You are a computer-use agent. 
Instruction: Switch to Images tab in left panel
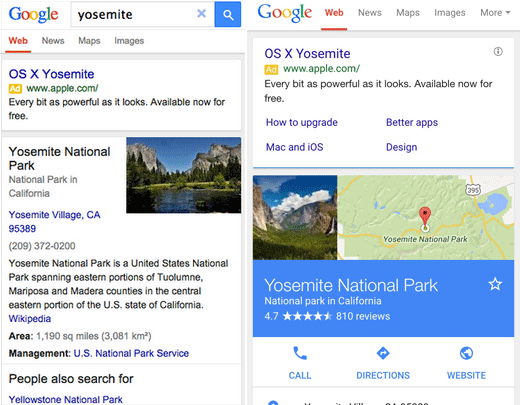tap(129, 41)
